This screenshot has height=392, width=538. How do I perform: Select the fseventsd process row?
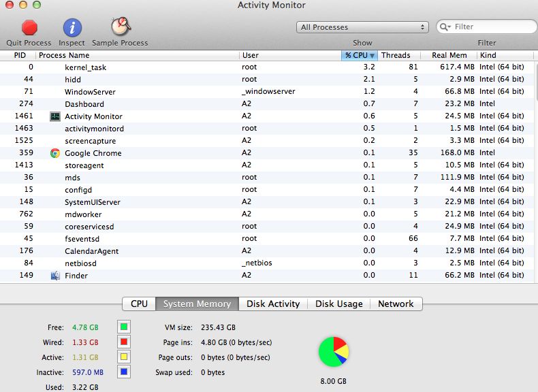coord(267,238)
